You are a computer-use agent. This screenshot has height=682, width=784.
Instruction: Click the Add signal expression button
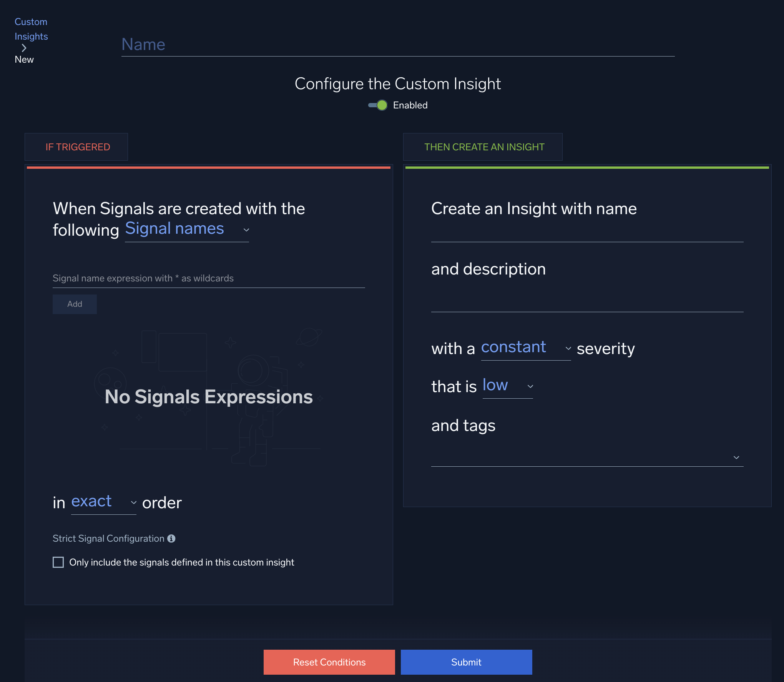coord(75,304)
